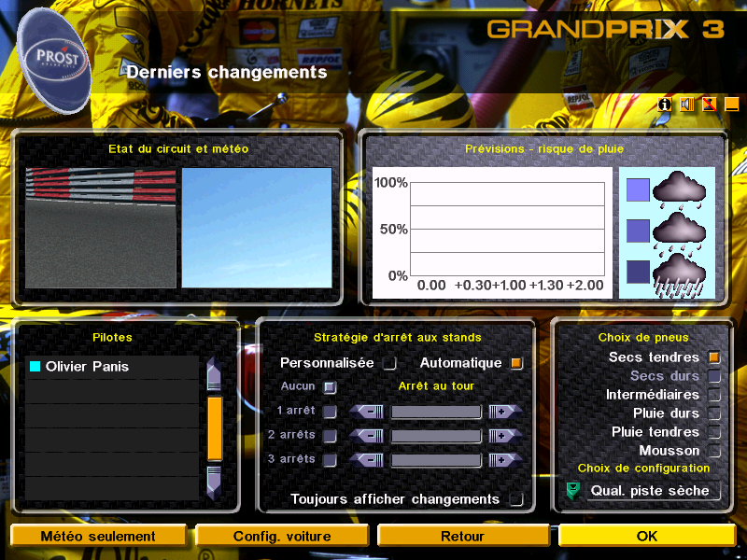Enable Toujours afficher changements checkbox
This screenshot has width=747, height=560.
(x=516, y=499)
